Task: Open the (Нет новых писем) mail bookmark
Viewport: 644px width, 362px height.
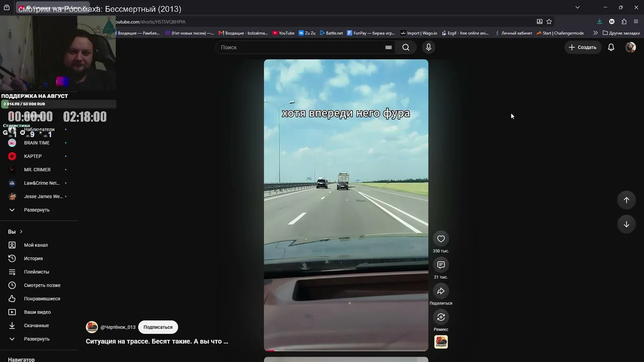Action: click(x=190, y=33)
